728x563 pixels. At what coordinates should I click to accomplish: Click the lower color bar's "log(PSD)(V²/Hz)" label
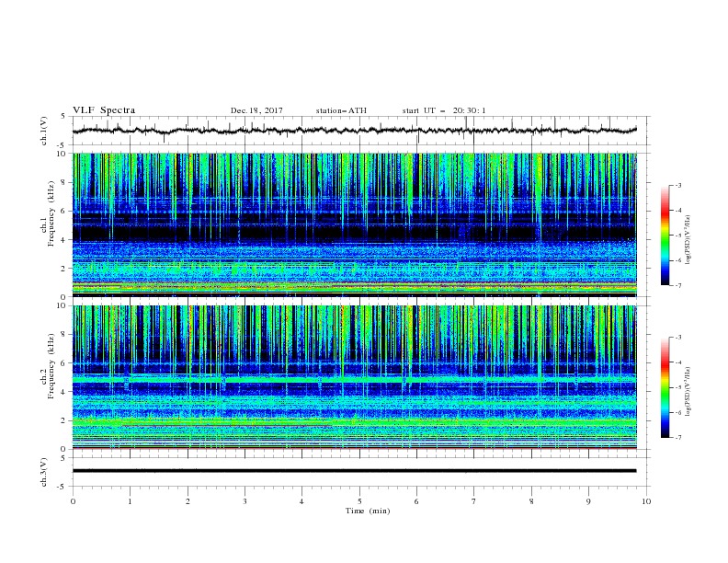pyautogui.click(x=688, y=392)
